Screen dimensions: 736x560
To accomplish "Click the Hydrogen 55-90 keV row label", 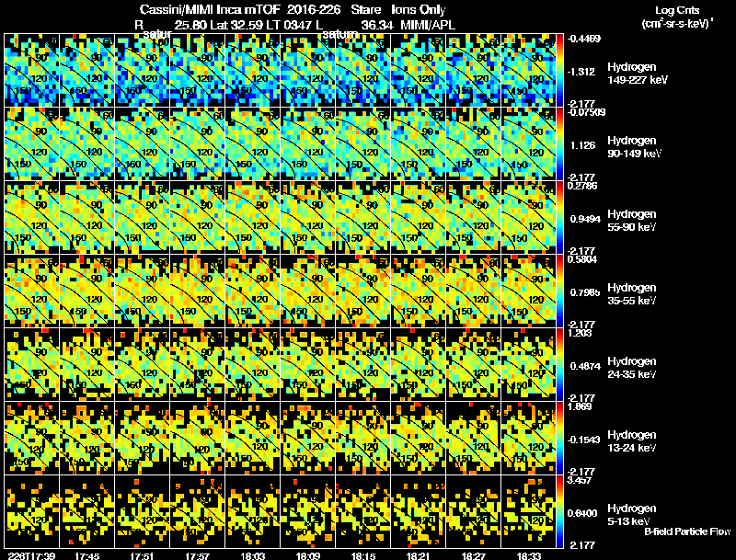I will 631,221.
